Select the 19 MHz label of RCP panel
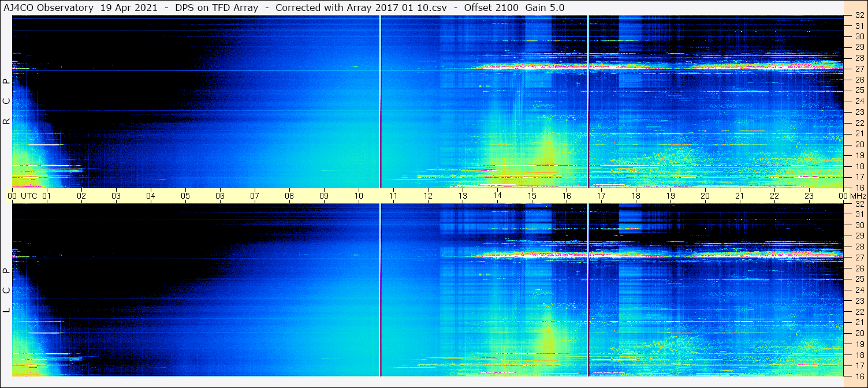This screenshot has width=868, height=388. point(859,155)
